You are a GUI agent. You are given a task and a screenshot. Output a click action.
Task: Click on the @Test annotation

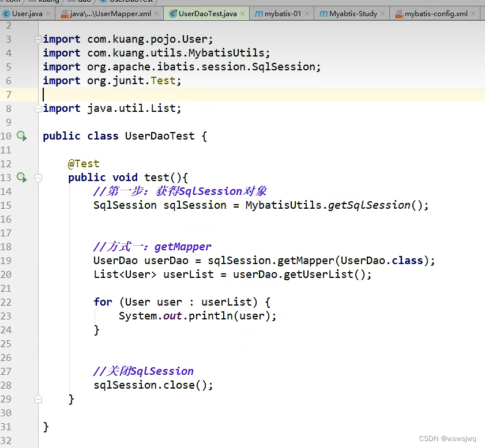[x=84, y=164]
